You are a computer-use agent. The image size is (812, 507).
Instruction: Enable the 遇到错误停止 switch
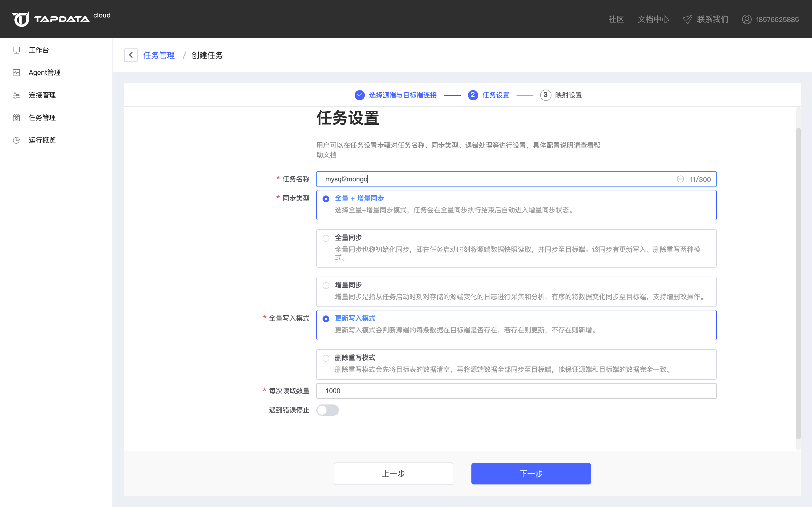(328, 410)
